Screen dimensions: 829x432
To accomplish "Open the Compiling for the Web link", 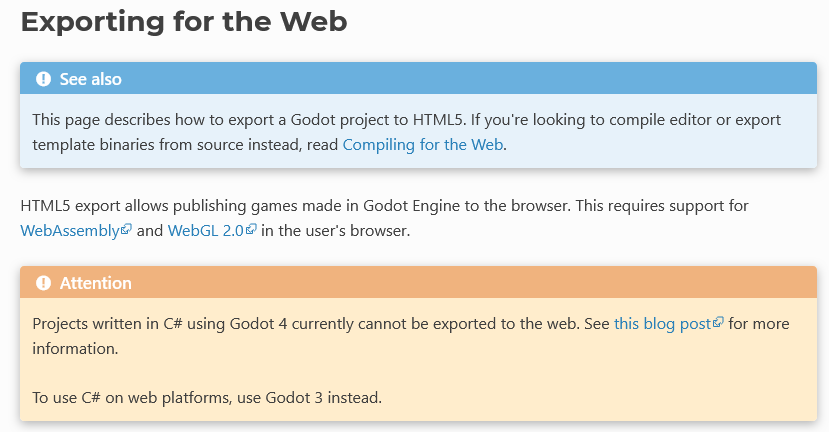I will pyautogui.click(x=422, y=144).
